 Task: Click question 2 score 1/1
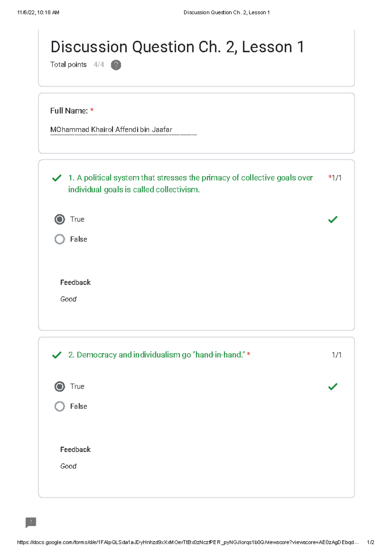336,355
